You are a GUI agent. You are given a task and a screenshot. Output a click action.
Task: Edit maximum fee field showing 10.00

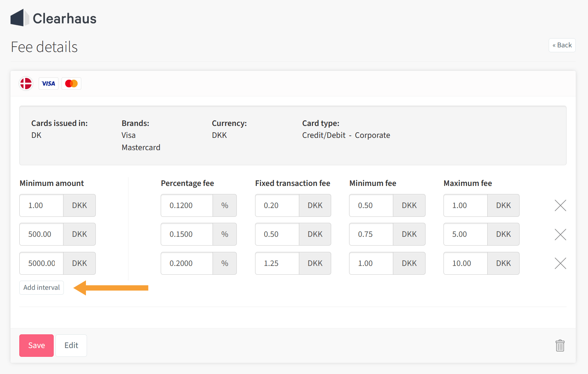click(466, 263)
